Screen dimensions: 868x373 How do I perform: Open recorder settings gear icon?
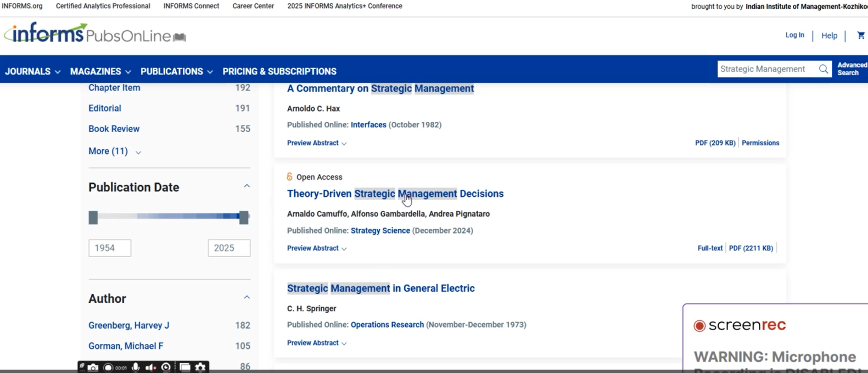[200, 368]
